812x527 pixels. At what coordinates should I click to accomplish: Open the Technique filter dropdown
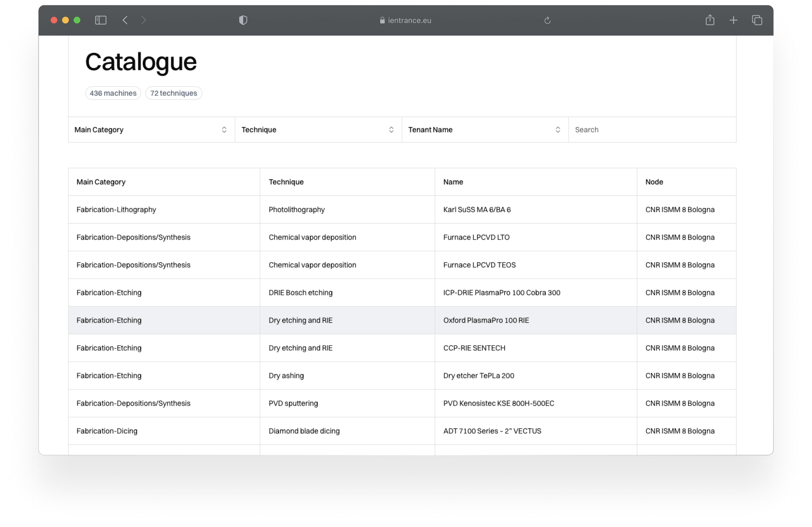[318, 130]
